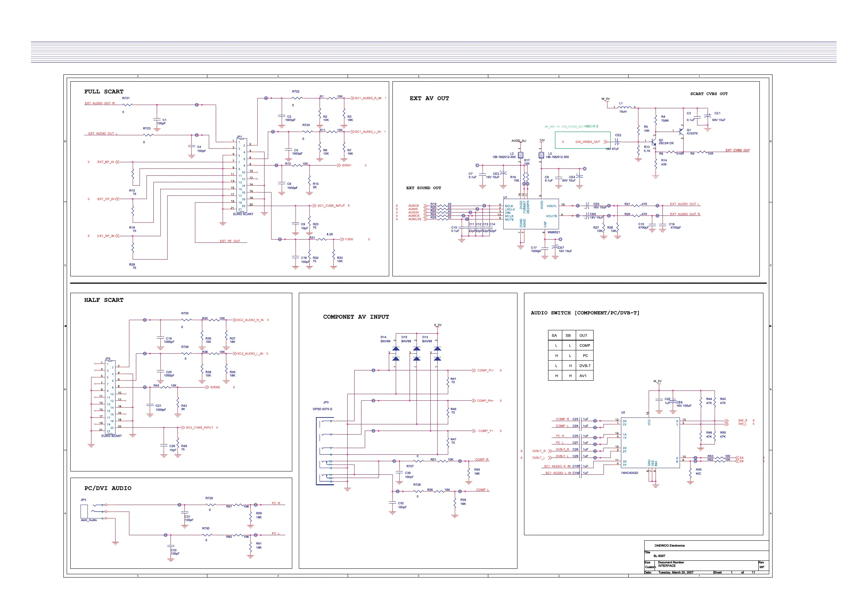This screenshot has width=868, height=614.
Task: Click the JP1 EURO SCART connector symbol
Action: pyautogui.click(x=242, y=175)
